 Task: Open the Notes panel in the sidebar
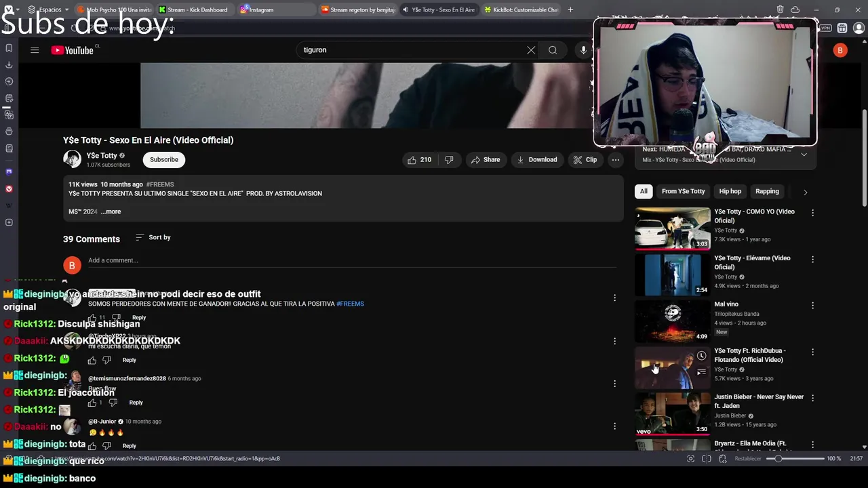pyautogui.click(x=9, y=98)
